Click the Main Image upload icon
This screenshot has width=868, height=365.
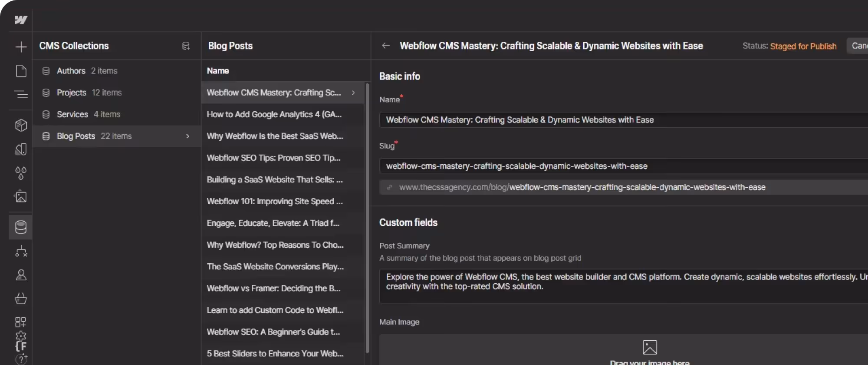click(650, 347)
